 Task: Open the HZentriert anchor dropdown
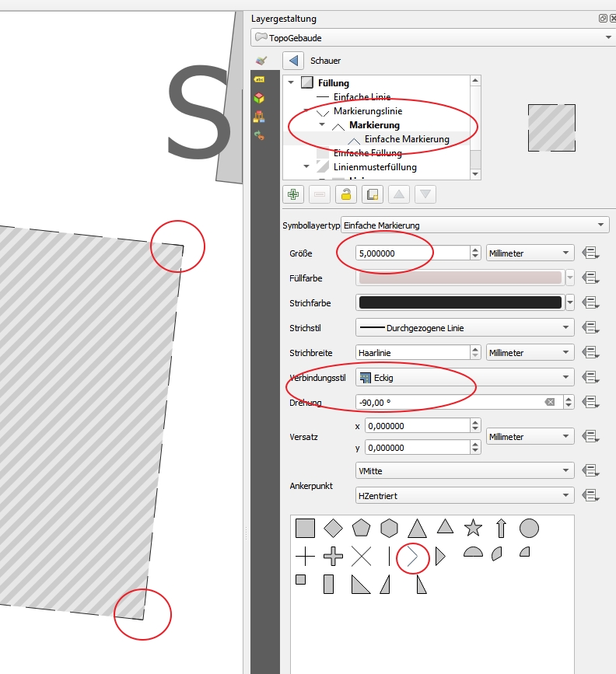pos(464,496)
